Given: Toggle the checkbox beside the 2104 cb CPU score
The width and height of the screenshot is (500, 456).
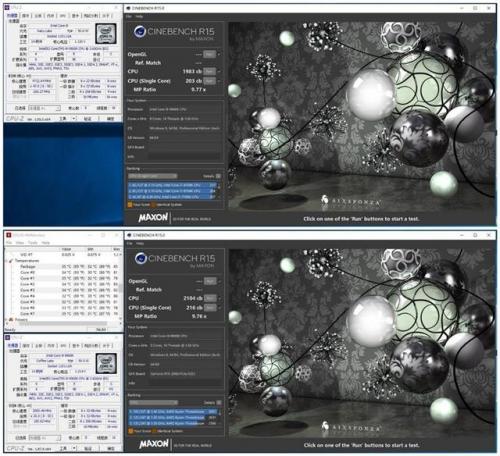Looking at the screenshot, I should [219, 298].
